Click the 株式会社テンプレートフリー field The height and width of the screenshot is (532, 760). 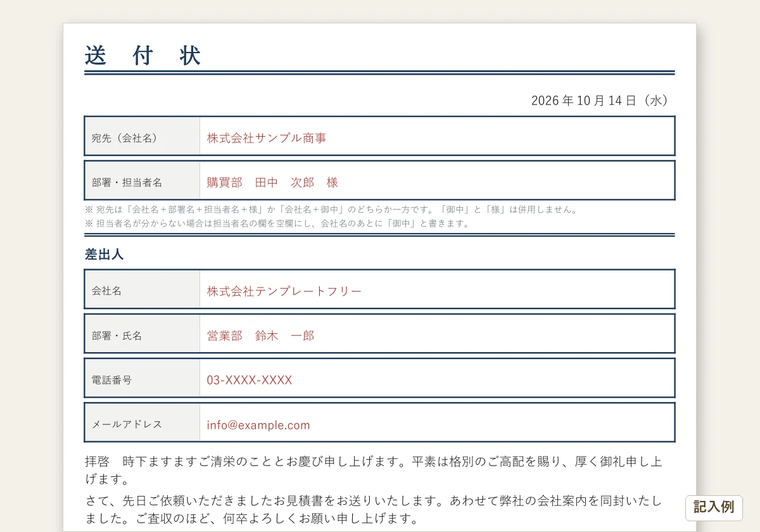click(437, 289)
